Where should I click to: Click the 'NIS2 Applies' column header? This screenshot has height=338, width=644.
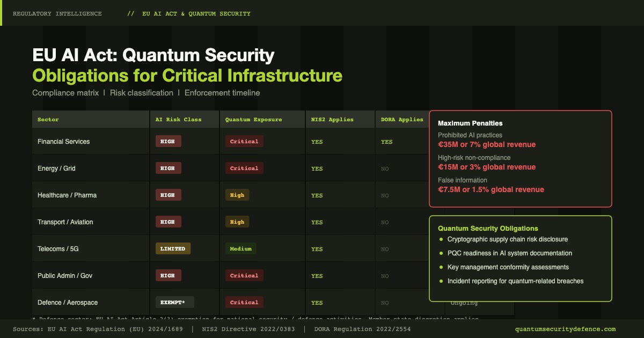click(x=332, y=119)
